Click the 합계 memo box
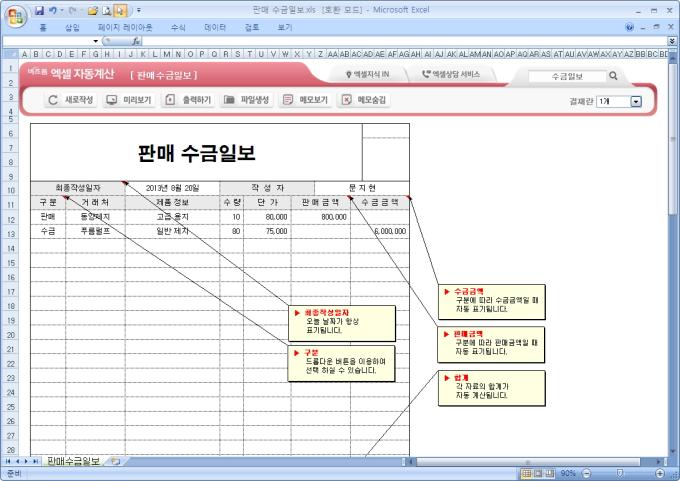Screen dimensions: 680x481 tap(491, 388)
